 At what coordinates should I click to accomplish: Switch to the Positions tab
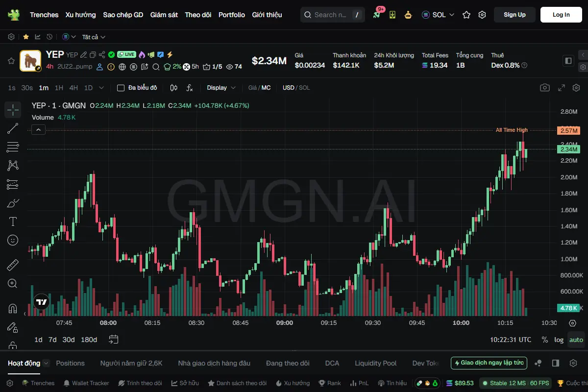tap(70, 363)
